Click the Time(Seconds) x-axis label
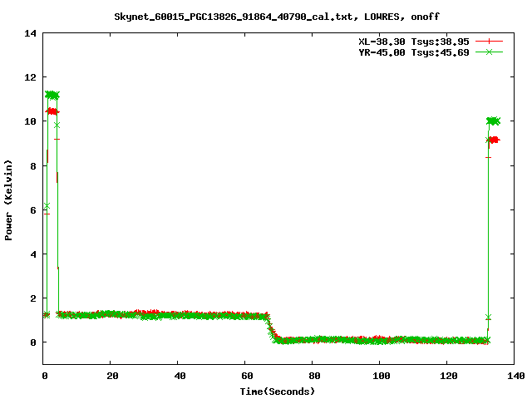The image size is (532, 399). click(x=277, y=392)
